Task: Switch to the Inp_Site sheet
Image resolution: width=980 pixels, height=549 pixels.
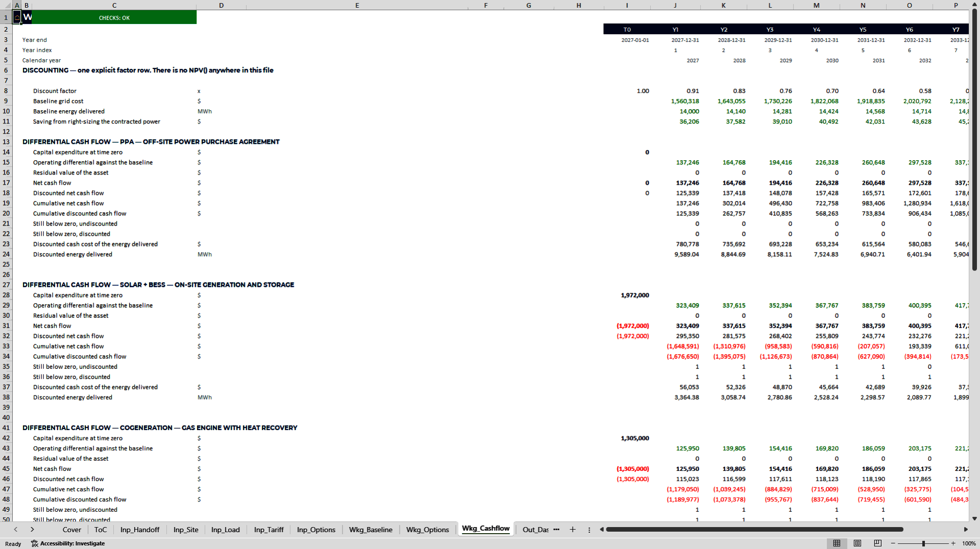Action: click(x=186, y=530)
